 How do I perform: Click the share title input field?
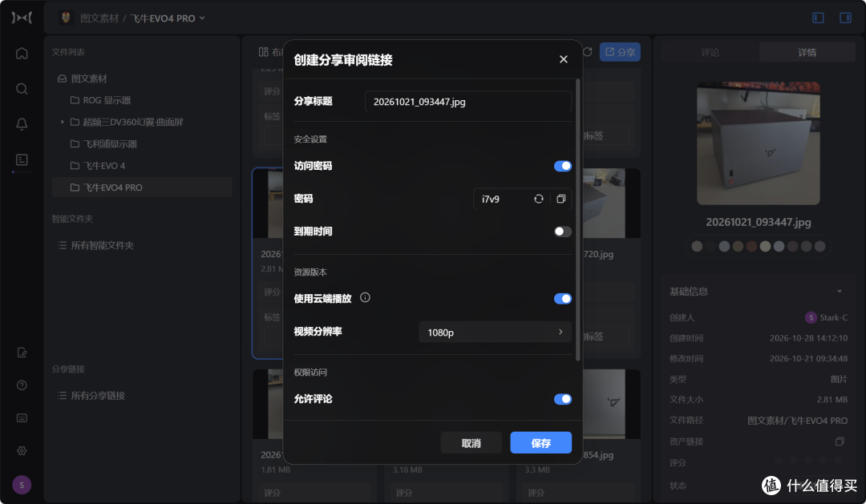point(467,102)
